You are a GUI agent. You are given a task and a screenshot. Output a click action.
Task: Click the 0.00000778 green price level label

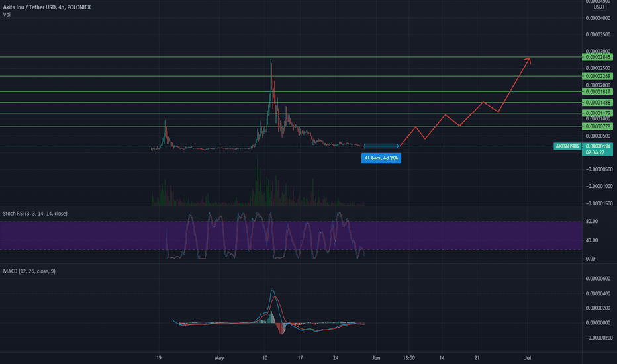click(x=597, y=126)
